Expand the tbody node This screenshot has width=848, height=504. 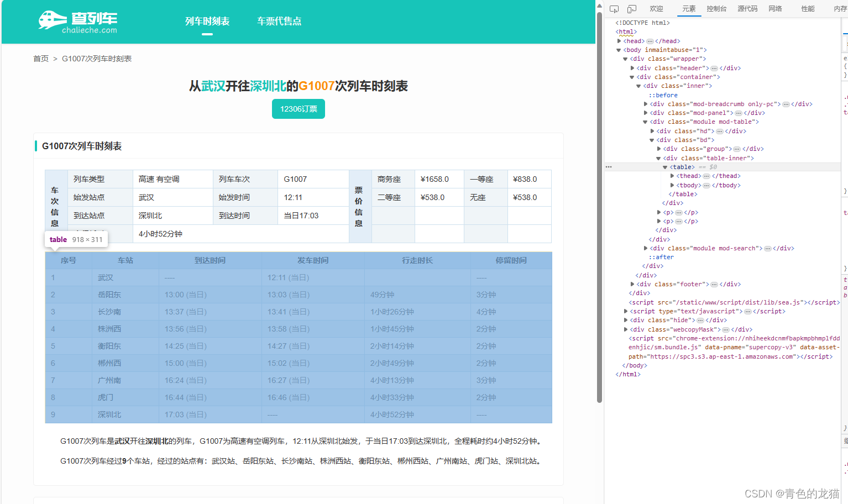[672, 185]
